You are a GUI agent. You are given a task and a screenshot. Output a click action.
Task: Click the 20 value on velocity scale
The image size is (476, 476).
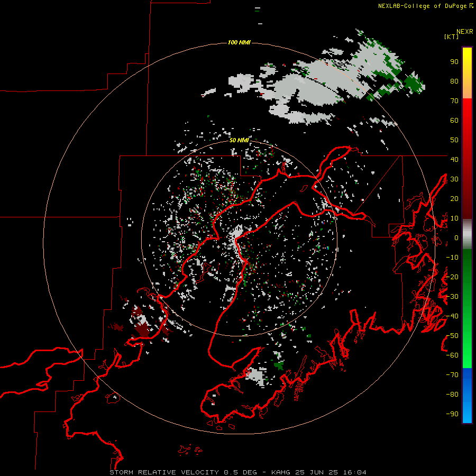tap(454, 198)
